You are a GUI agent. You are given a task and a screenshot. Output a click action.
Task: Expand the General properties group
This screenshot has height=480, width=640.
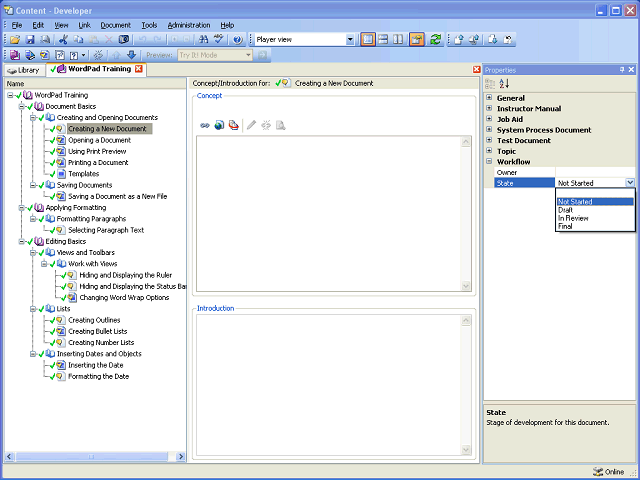(x=489, y=98)
